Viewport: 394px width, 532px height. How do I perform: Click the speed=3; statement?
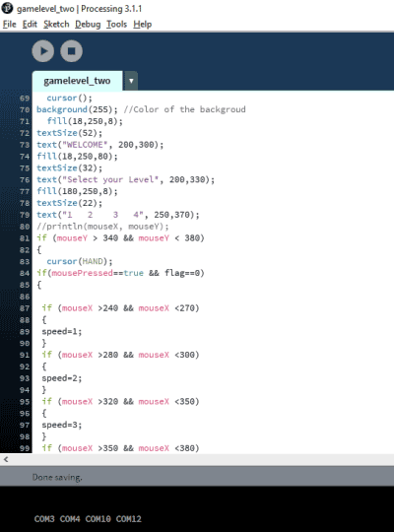point(62,425)
